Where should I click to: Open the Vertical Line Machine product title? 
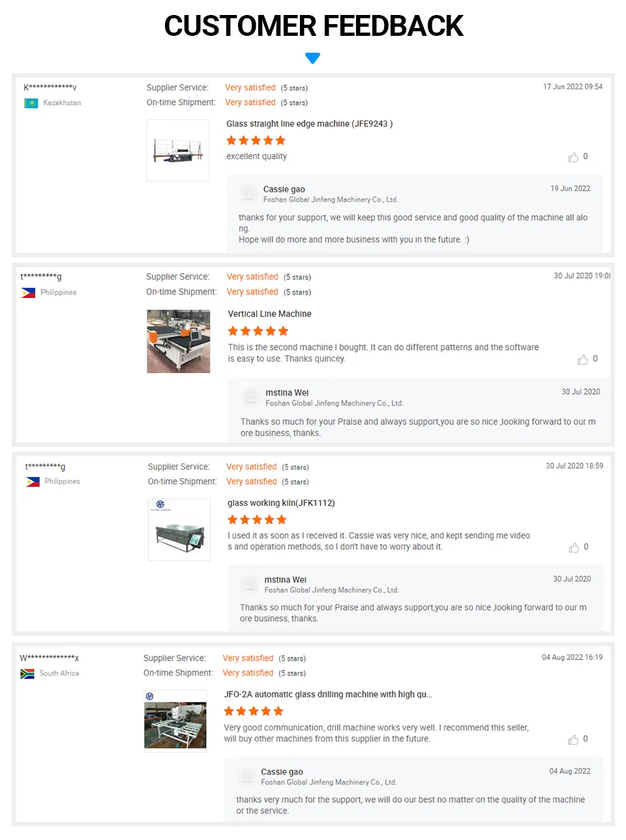tap(270, 314)
